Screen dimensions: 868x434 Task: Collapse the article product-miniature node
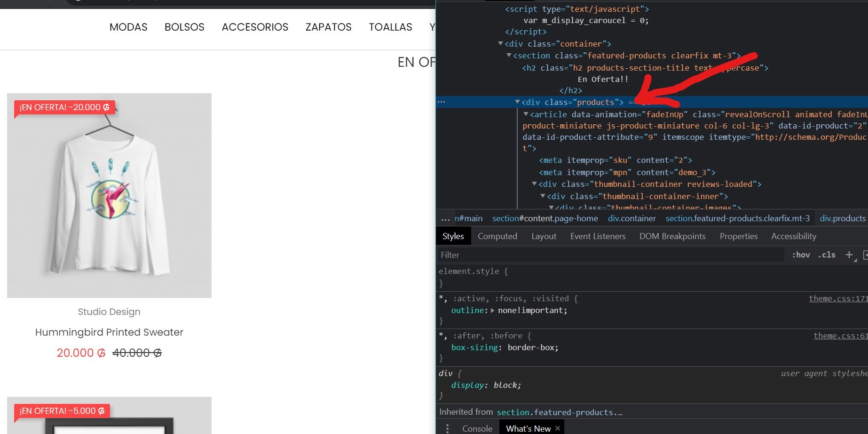[526, 114]
